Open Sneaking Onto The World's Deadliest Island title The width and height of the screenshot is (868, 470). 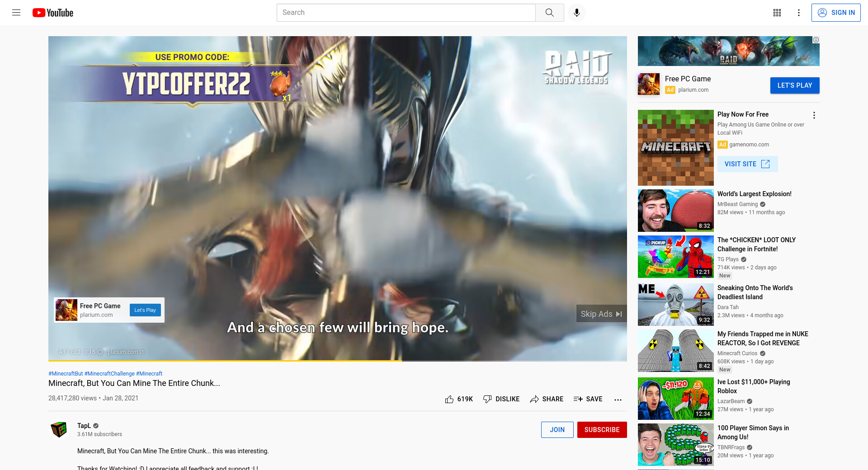[755, 292]
